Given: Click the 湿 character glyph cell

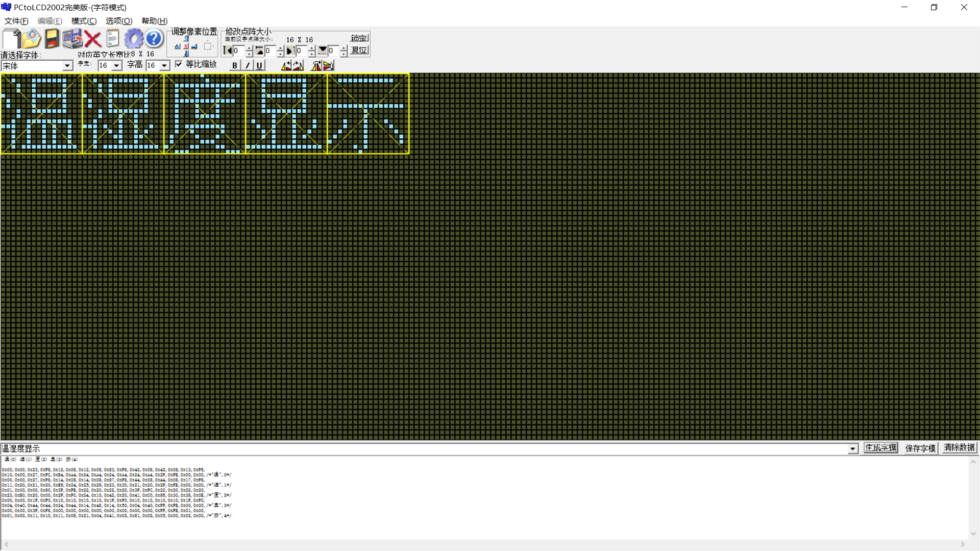Looking at the screenshot, I should pyautogui.click(x=123, y=113).
